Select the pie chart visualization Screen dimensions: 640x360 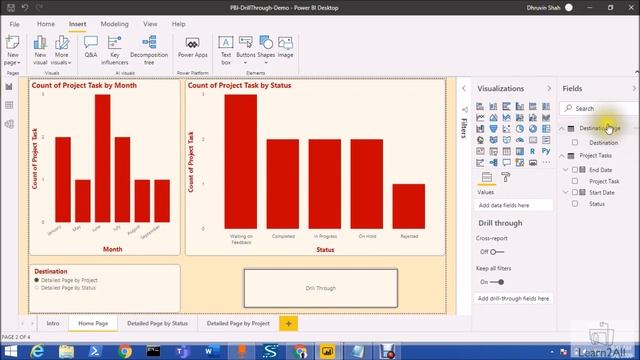[520, 129]
